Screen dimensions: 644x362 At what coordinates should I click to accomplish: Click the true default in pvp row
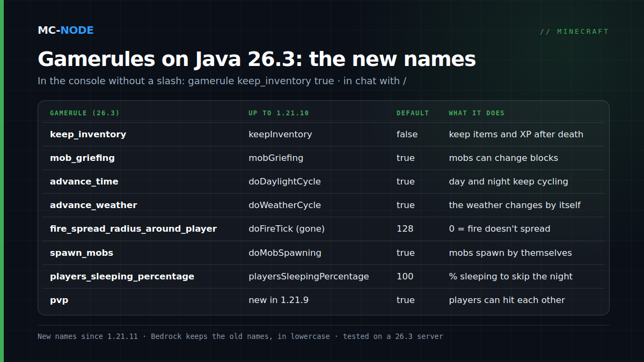point(406,300)
